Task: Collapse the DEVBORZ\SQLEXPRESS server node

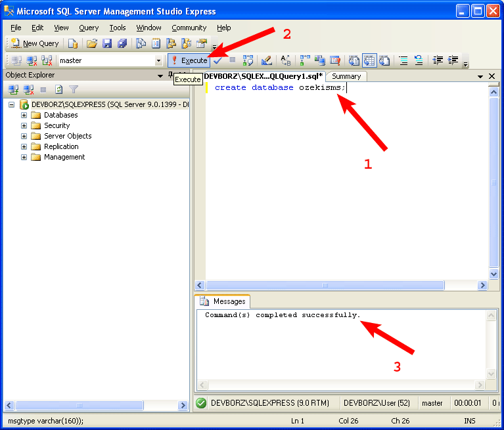Action: [12, 104]
